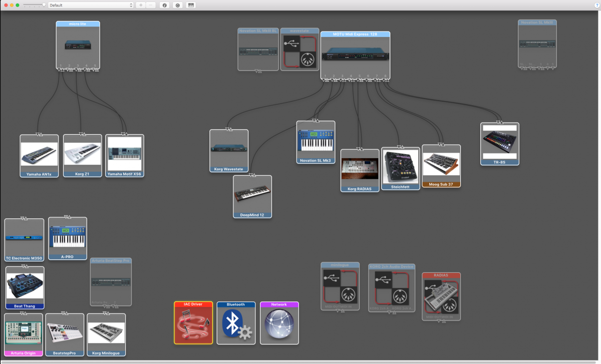The width and height of the screenshot is (601, 364).
Task: Select the red-titled offline RADIAS USB device
Action: coord(441,296)
